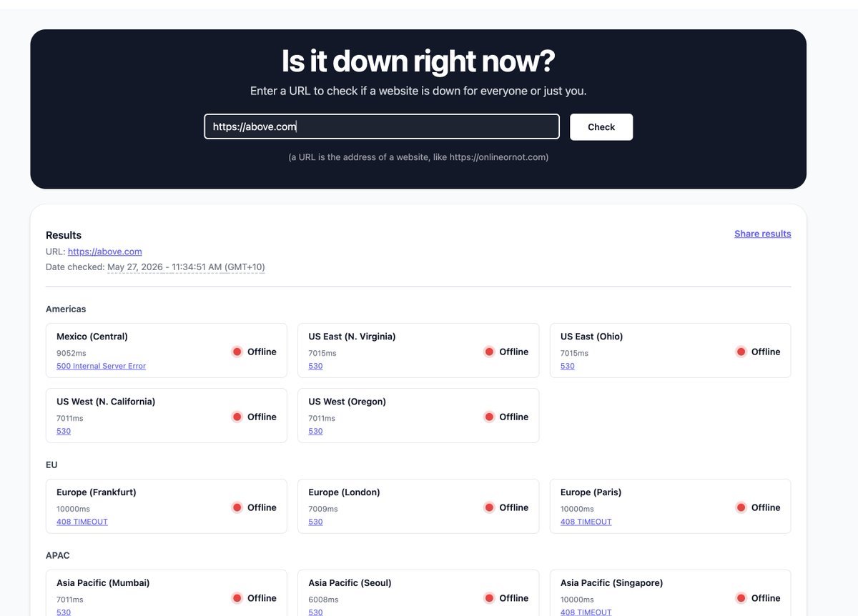Select the US East (N. Virginia) title

tap(352, 337)
